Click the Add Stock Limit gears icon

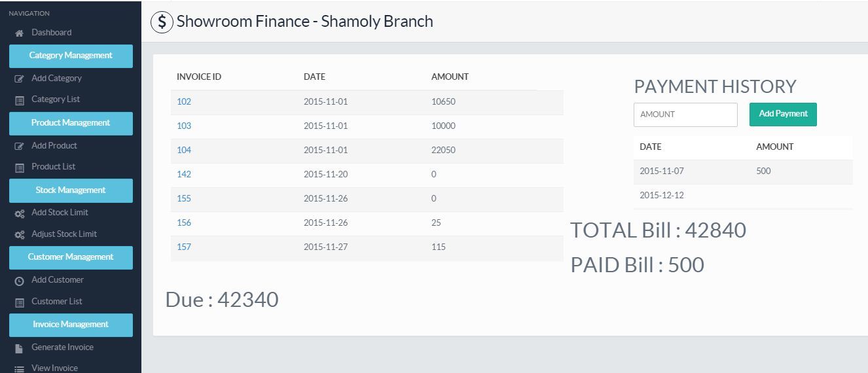(20, 213)
